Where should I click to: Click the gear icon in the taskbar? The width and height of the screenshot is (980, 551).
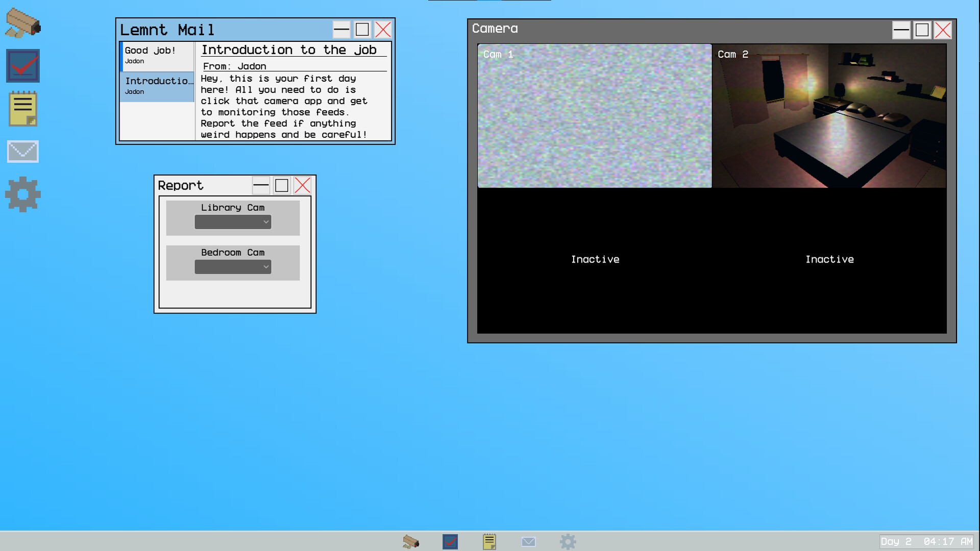[568, 541]
